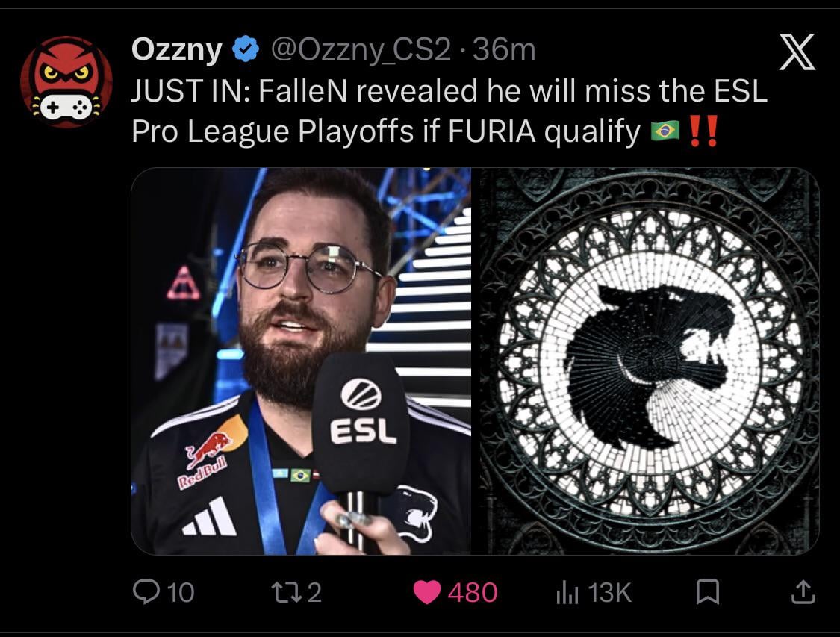View analytics via the bar chart icon
Viewport: 840px width, 637px height.
coord(567,593)
